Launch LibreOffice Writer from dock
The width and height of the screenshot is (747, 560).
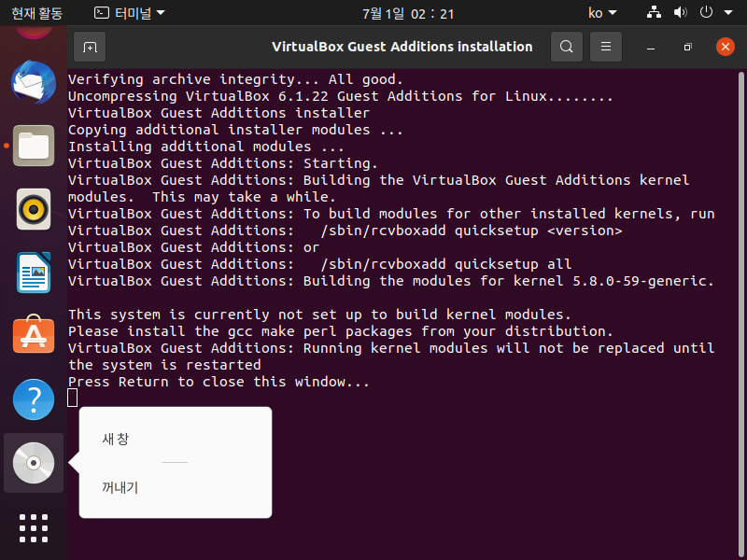34,273
